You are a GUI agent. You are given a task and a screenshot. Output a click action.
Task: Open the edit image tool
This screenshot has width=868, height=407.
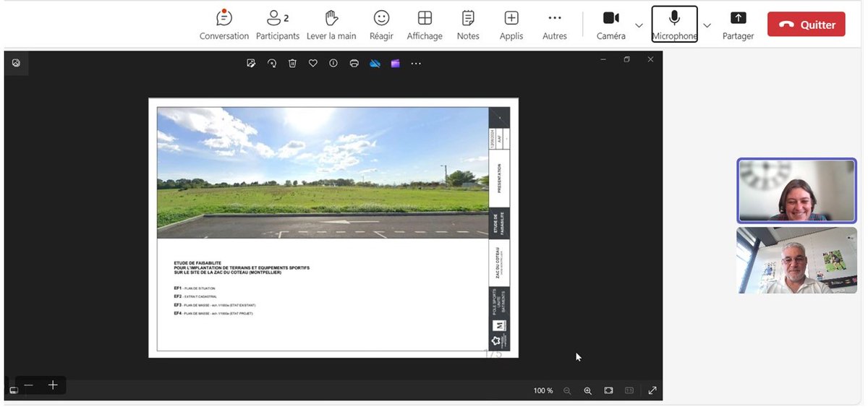tap(251, 63)
